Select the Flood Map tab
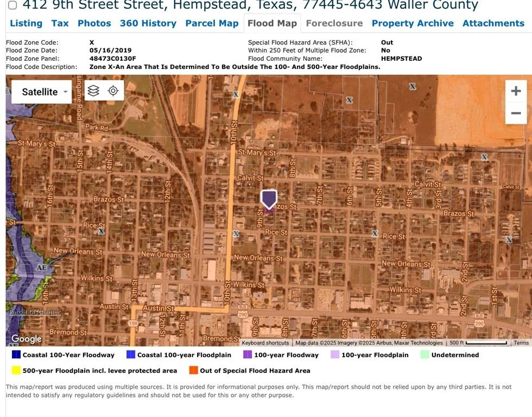Image resolution: width=532 pixels, height=417 pixels. (x=272, y=23)
